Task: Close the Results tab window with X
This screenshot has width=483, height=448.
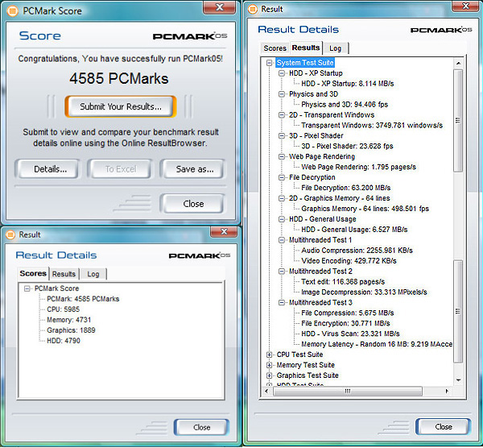Action: coord(465,6)
